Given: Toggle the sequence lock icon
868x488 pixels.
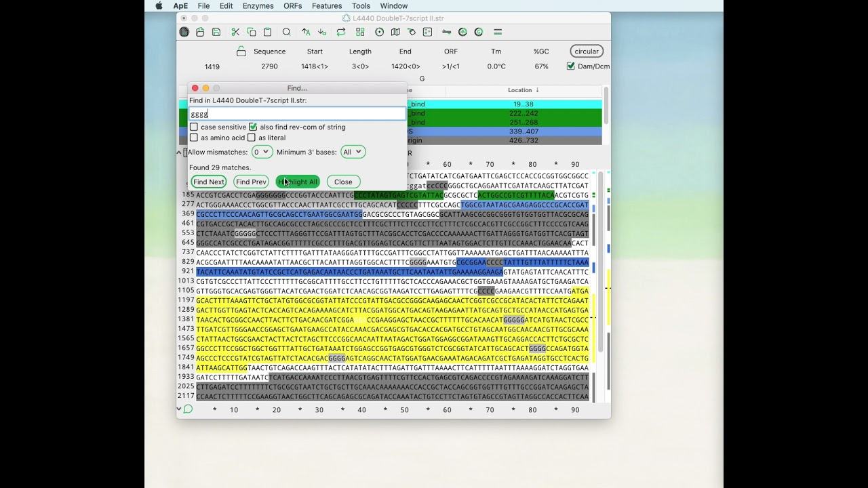Looking at the screenshot, I should coord(241,52).
